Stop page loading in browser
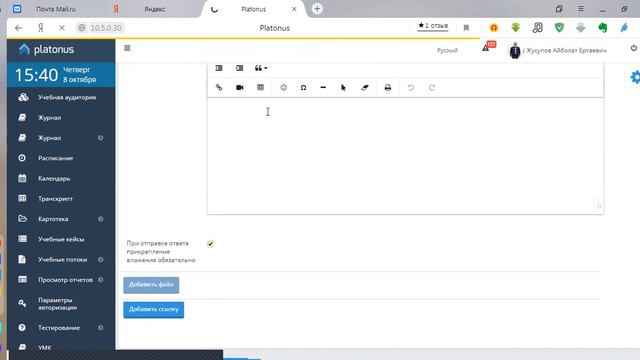The image size is (640, 360). 62,28
